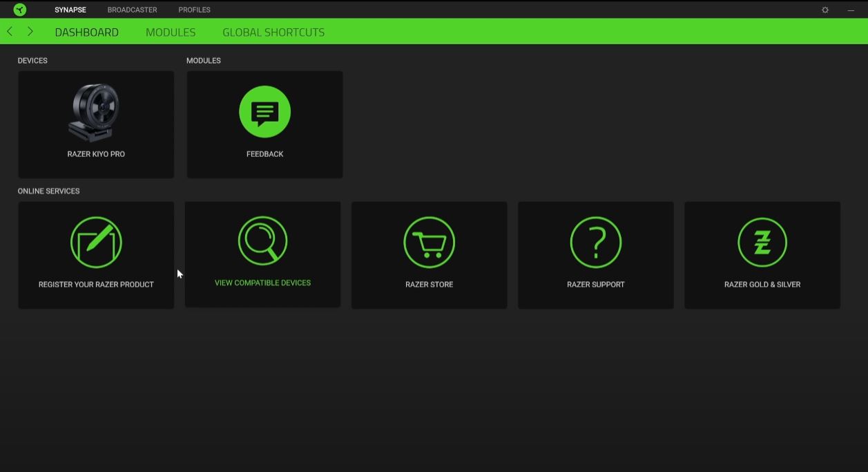Select the Modules tab

(171, 32)
